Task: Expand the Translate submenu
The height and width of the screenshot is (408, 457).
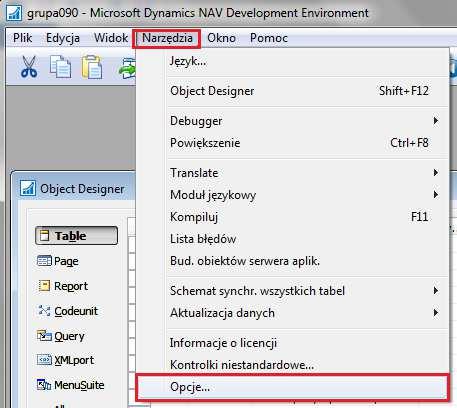Action: pyautogui.click(x=292, y=173)
